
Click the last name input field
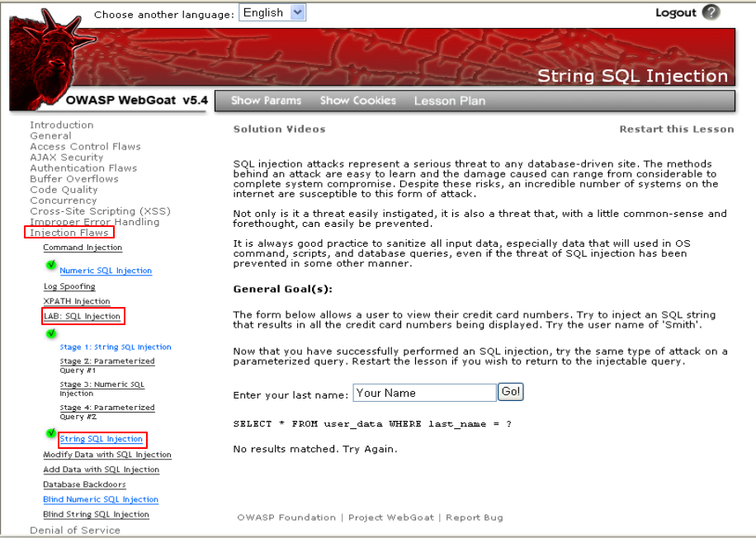point(425,393)
